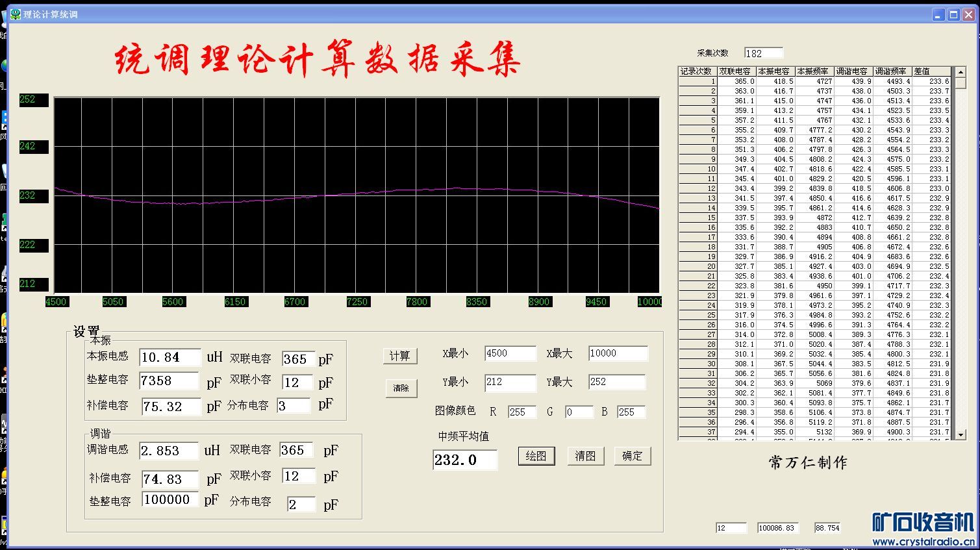
Task: Click the 双联电容 field in the 本振 group
Action: click(299, 359)
